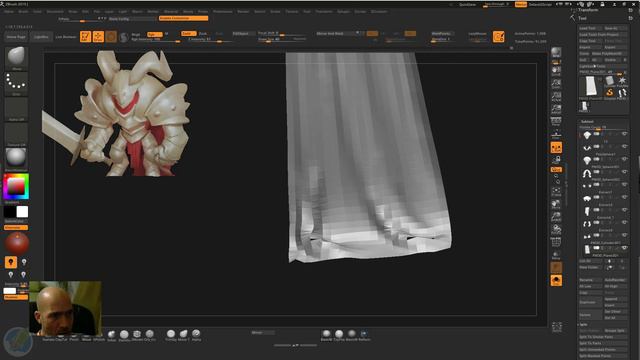Open the Texture Off selector
Screen dimensions: 640x360
[16, 134]
